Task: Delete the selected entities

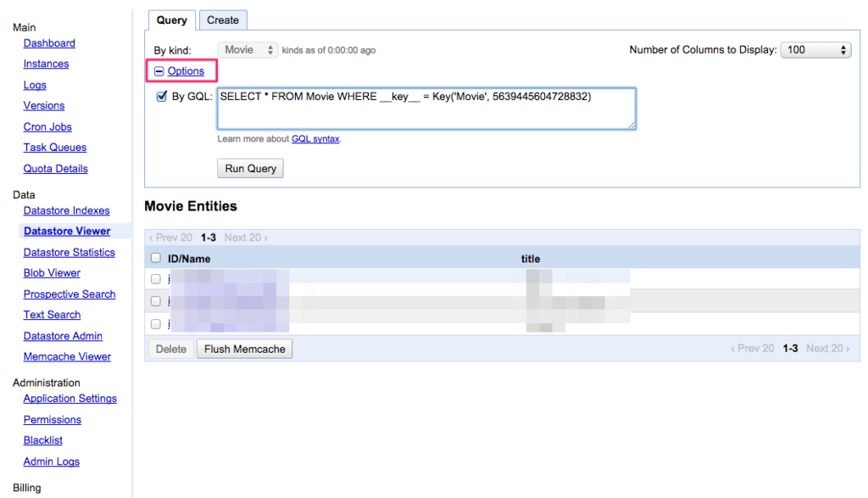Action: [x=170, y=348]
